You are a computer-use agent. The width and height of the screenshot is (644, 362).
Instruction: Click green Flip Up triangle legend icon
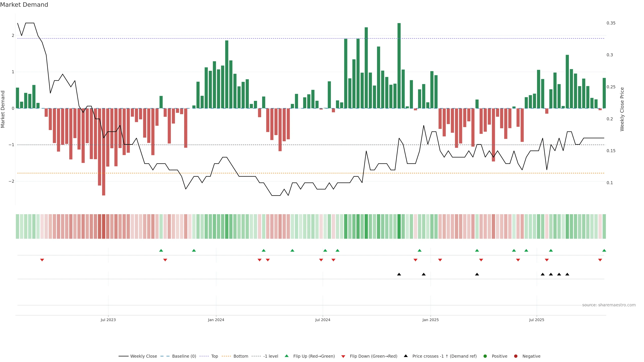tap(286, 356)
